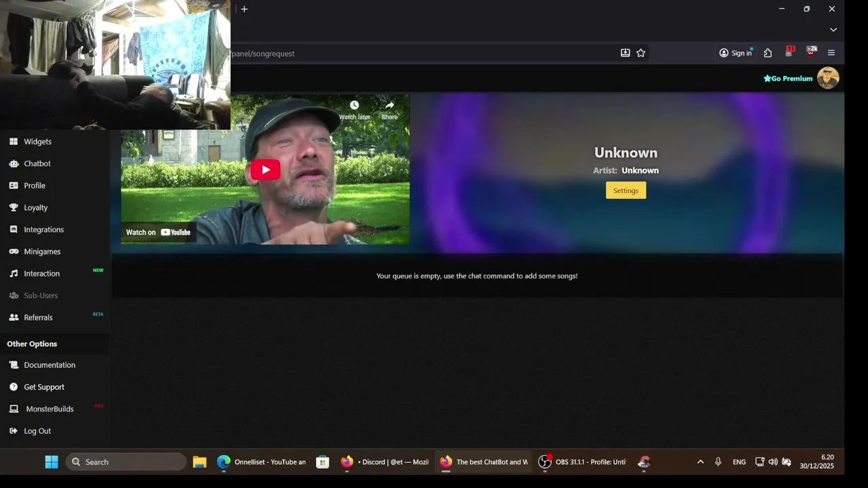868x488 pixels.
Task: Click the Firefox Sign in button
Action: coord(735,53)
